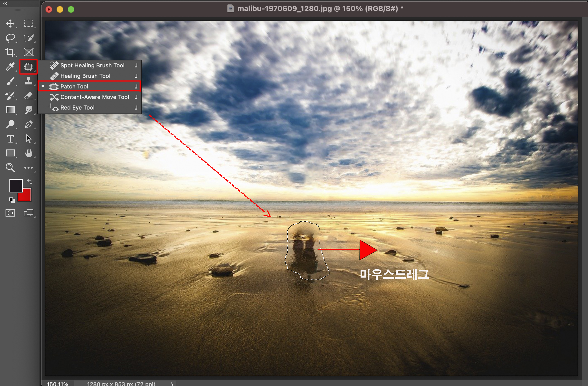Select the Clone Stamp tool

(29, 81)
